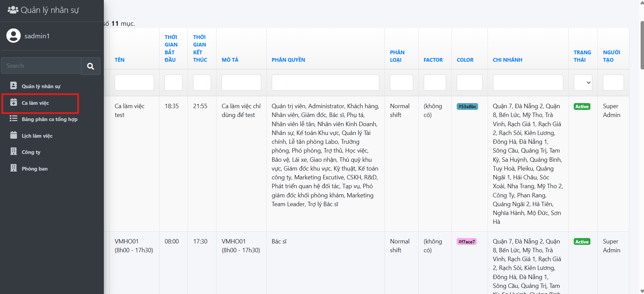Click the #53a8bc color badge
Screen dimensions: 644x294
click(x=467, y=106)
